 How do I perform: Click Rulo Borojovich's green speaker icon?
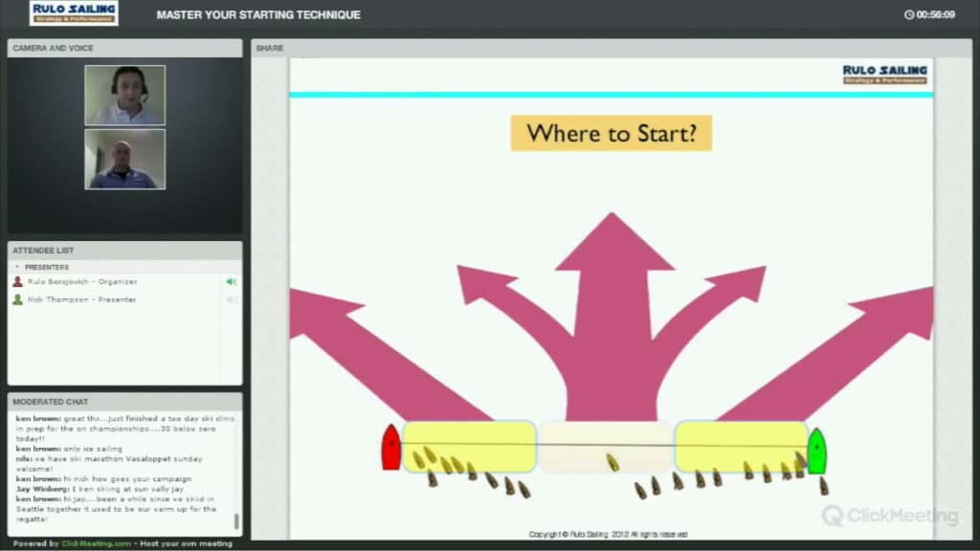231,281
